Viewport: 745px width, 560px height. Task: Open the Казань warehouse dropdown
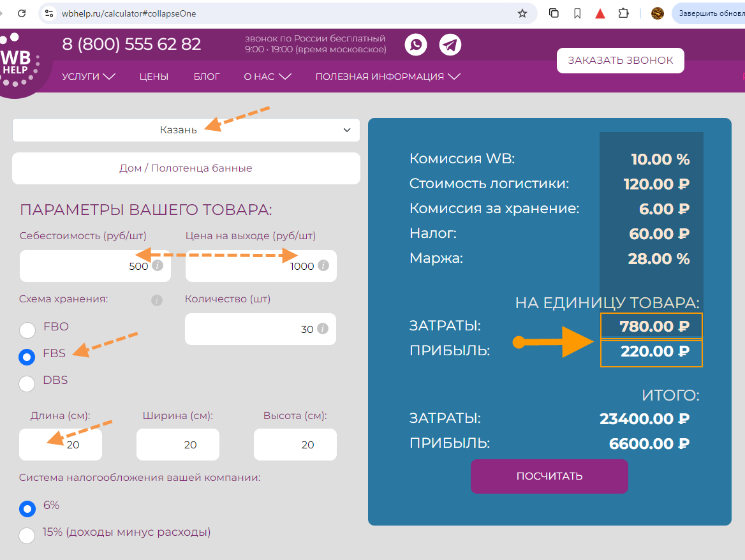coord(186,129)
